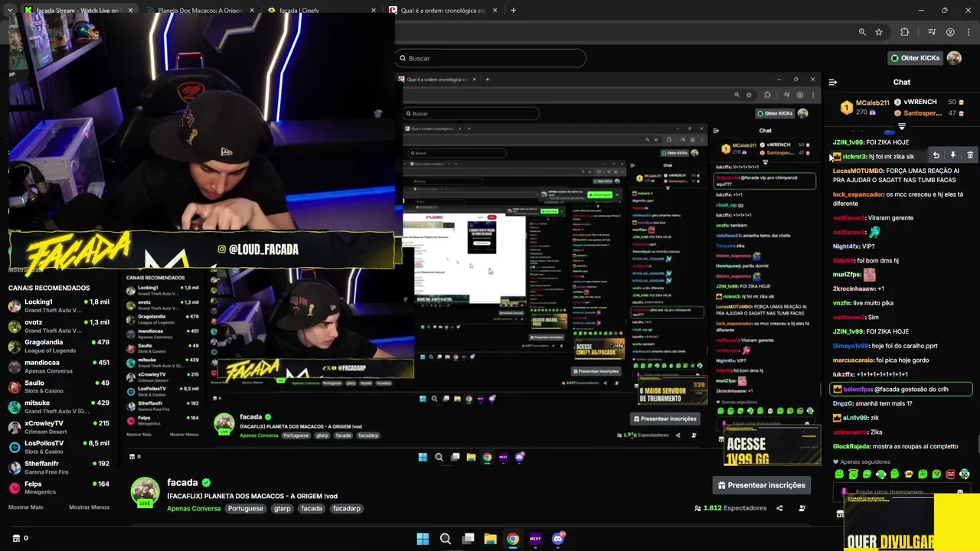The image size is (980, 551).
Task: Select the facada stream tag
Action: [x=312, y=508]
